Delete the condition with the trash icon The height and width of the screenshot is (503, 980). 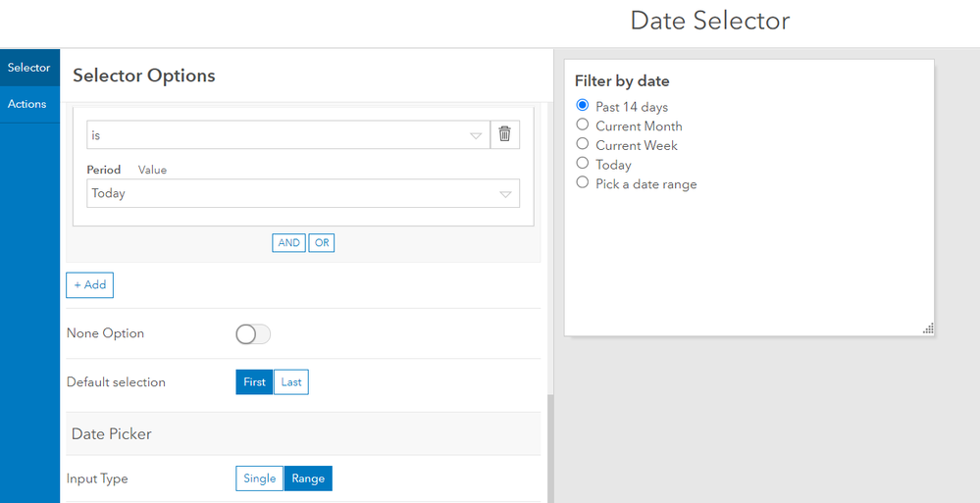(x=504, y=135)
